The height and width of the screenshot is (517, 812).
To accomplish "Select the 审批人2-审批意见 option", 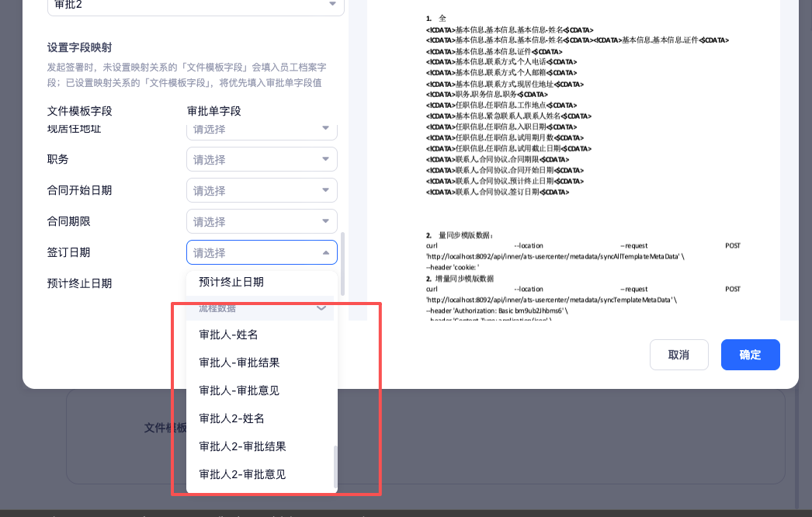I will point(242,474).
